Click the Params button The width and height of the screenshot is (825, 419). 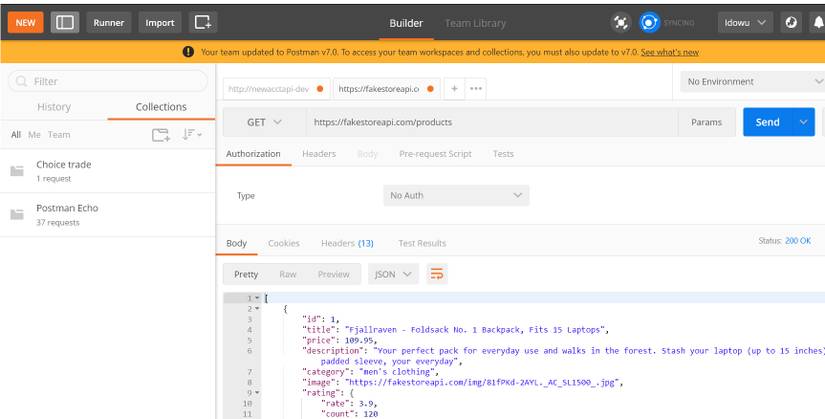coord(706,122)
